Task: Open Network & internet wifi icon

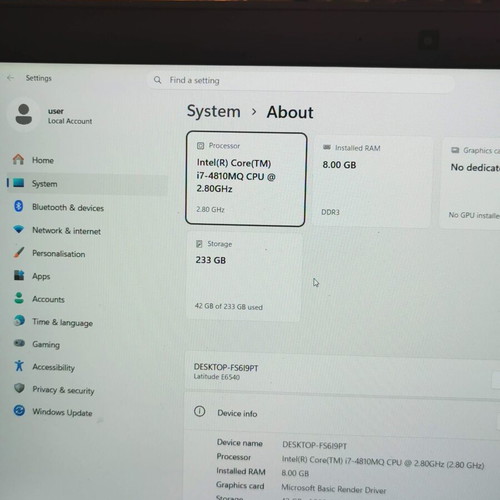Action: pos(19,229)
